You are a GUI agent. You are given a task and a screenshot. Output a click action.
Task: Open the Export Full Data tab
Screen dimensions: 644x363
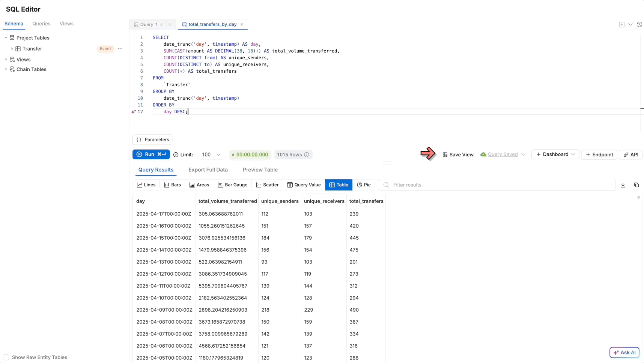coord(208,170)
